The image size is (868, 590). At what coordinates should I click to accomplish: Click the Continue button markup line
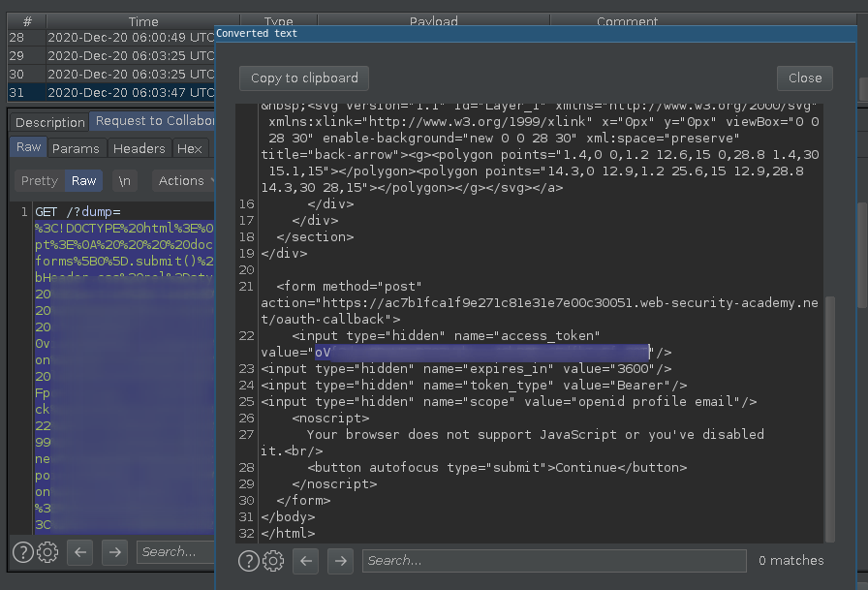497,468
